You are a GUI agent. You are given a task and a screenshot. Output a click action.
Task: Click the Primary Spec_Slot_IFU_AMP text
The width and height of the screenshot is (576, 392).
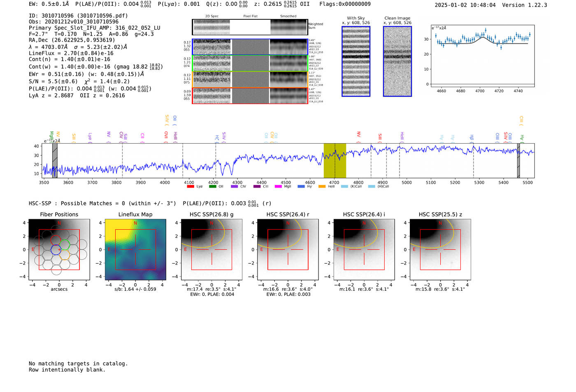pos(95,28)
